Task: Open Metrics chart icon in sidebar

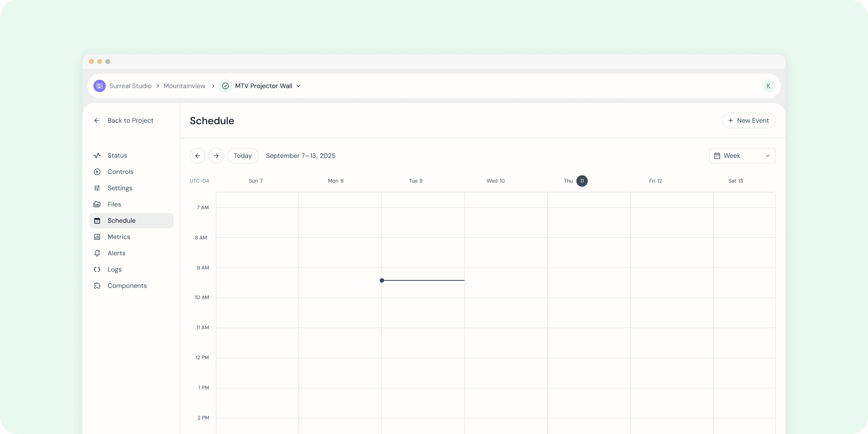Action: tap(97, 237)
